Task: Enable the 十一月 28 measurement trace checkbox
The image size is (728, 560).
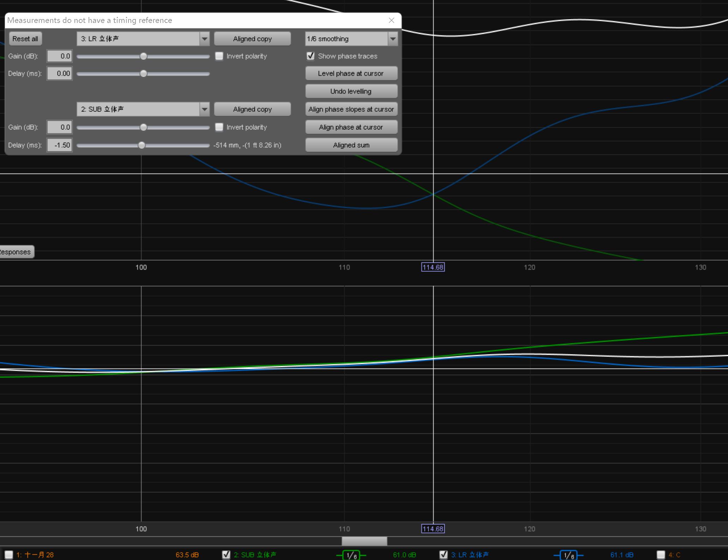Action: coord(9,555)
